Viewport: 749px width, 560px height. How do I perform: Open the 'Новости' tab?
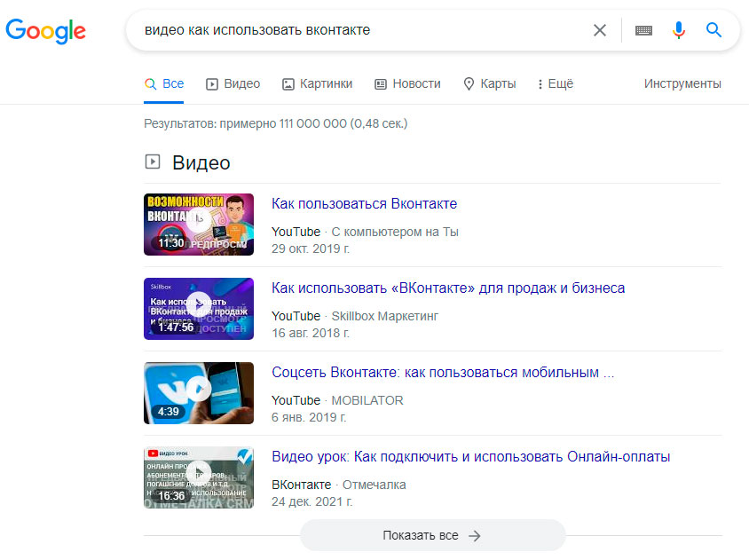pos(407,83)
